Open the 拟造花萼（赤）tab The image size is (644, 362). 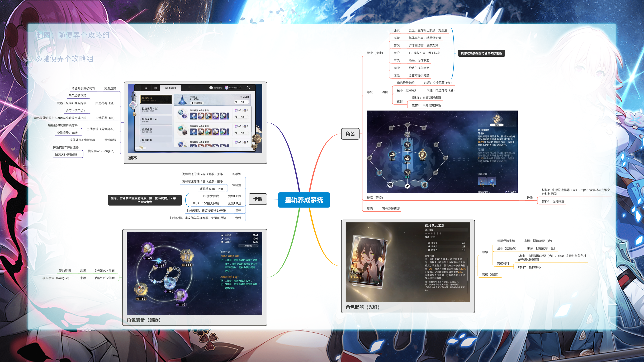pyautogui.click(x=156, y=120)
